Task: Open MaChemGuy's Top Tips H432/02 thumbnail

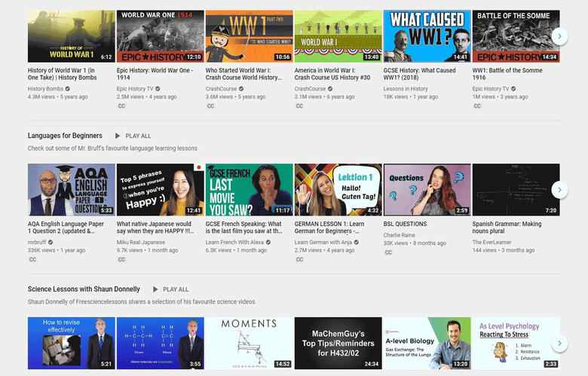Action: [x=338, y=343]
